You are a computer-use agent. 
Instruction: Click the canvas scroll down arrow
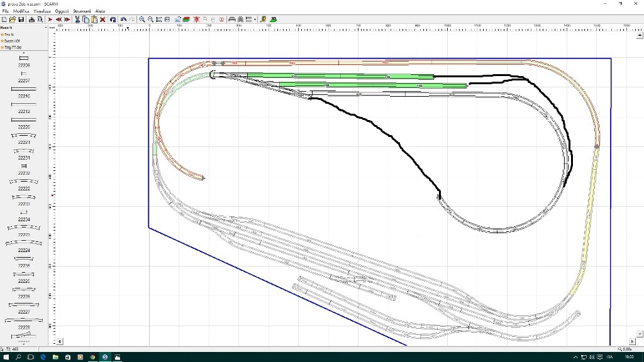pos(640,334)
